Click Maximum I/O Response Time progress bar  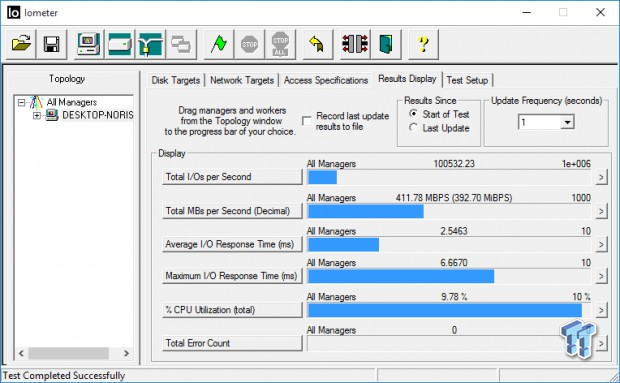(x=449, y=276)
